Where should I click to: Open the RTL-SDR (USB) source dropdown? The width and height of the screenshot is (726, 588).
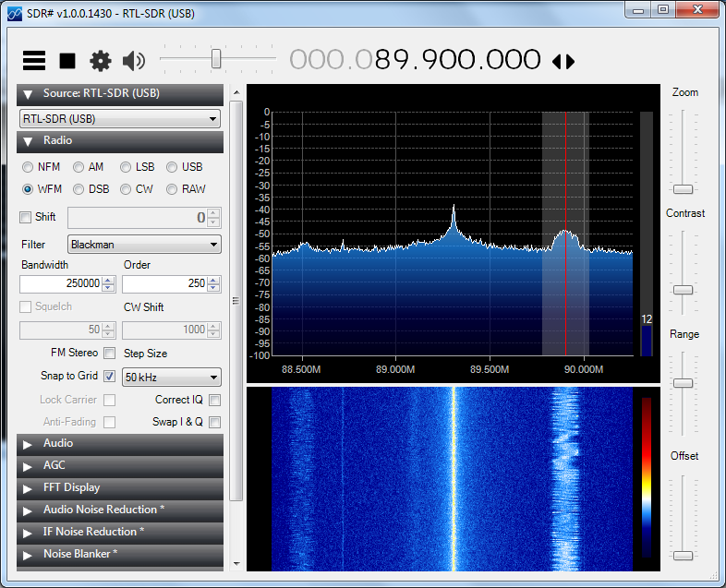point(120,119)
